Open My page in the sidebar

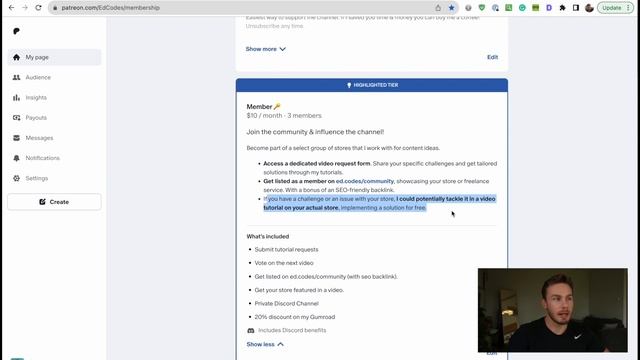54,57
